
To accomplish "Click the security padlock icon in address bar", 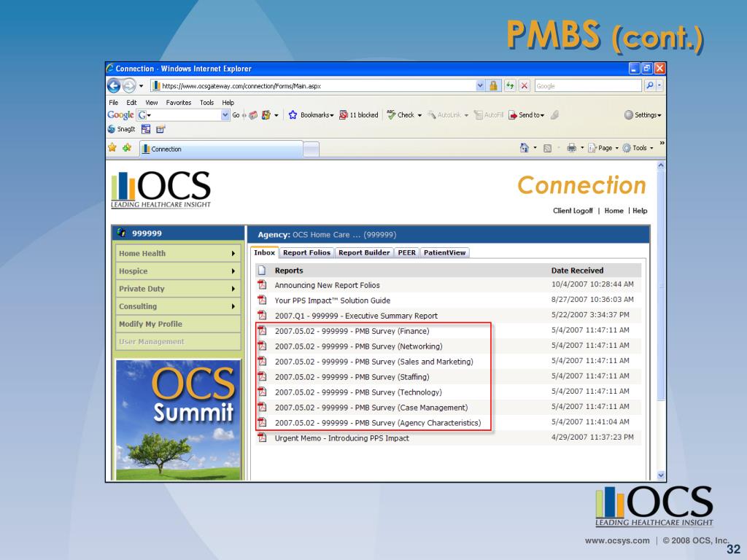I will [494, 86].
